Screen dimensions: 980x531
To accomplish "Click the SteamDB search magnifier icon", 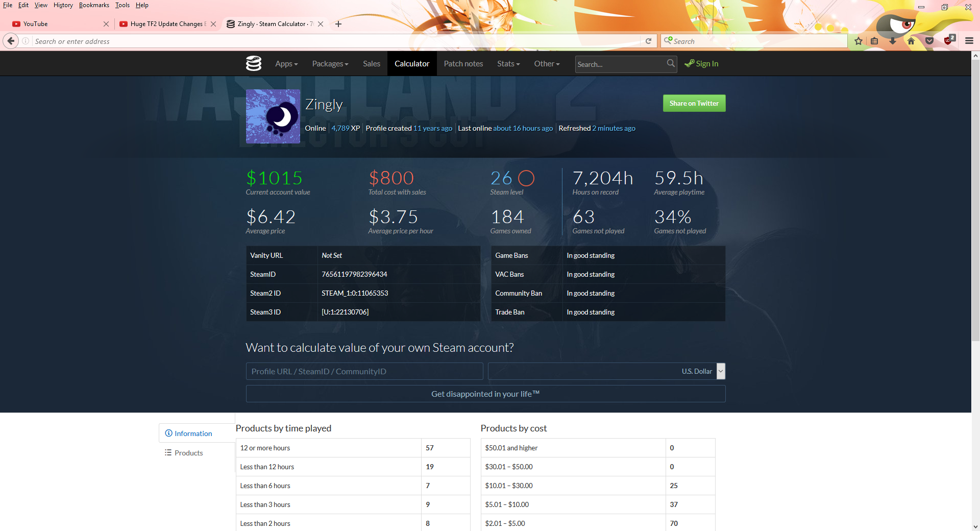I will pos(671,63).
